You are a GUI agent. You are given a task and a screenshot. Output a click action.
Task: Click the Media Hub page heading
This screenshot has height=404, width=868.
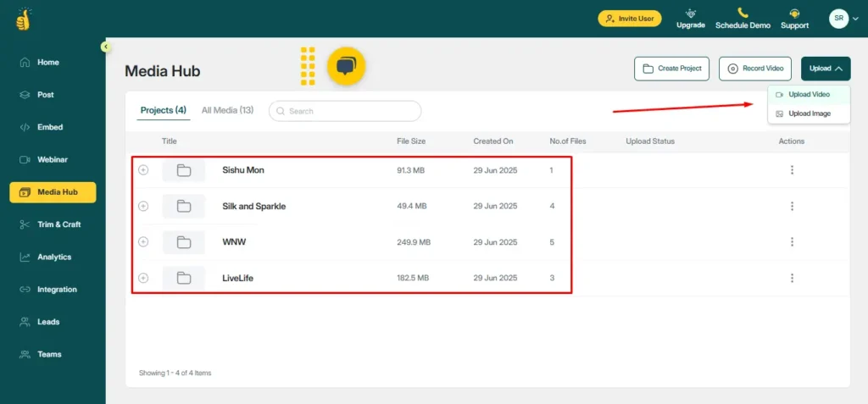click(163, 71)
